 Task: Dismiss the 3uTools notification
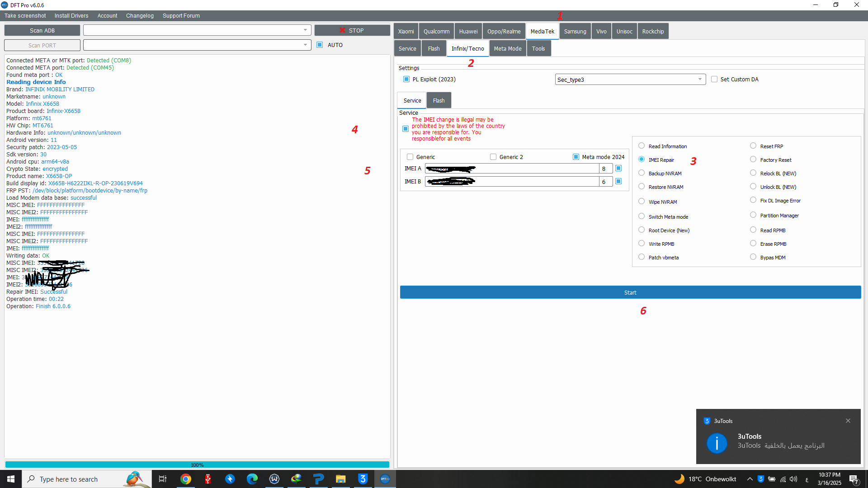848,421
